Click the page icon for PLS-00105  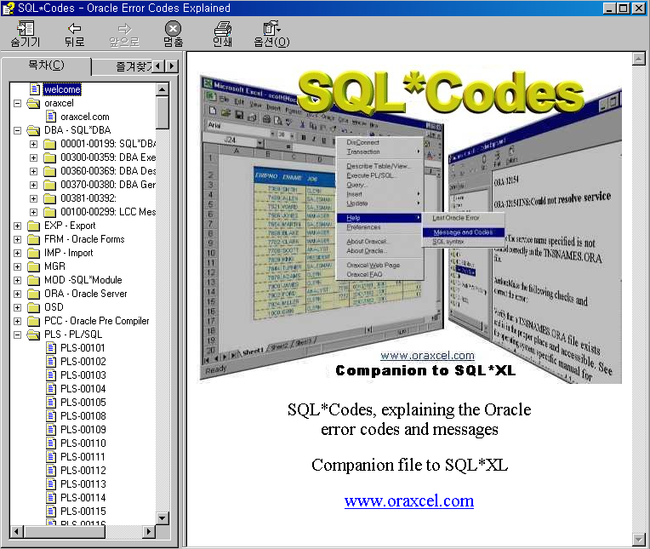[51, 402]
